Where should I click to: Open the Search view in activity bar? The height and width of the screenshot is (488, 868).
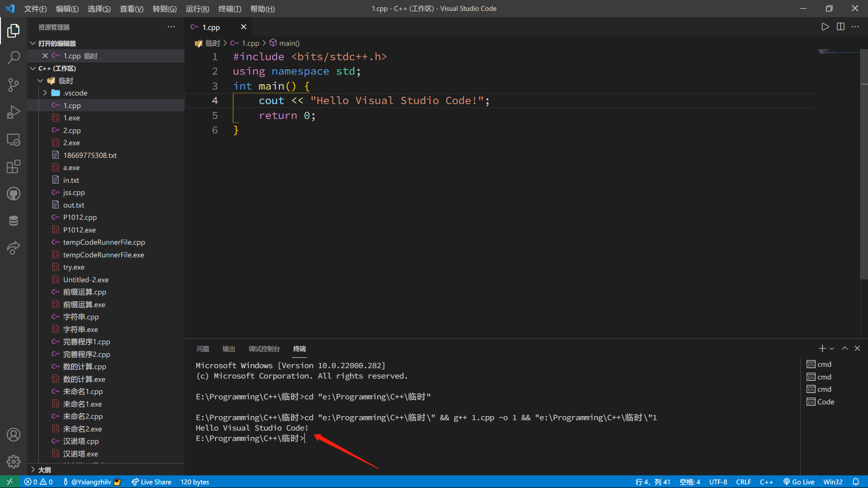[x=14, y=57]
